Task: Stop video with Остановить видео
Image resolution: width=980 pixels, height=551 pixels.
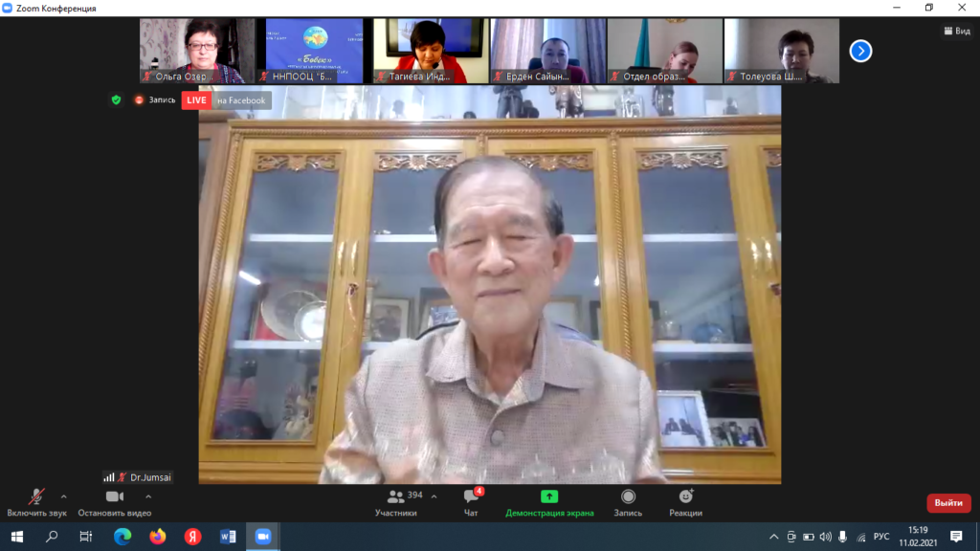Action: pos(115,503)
